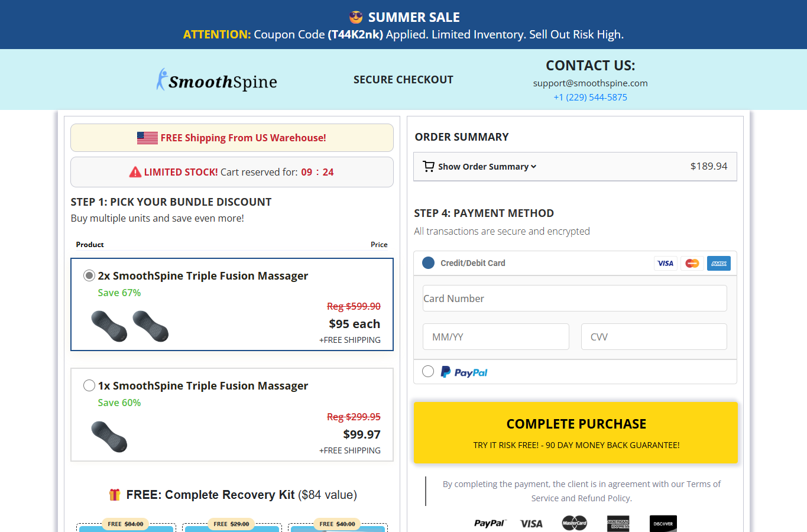Click the COMPLETE PURCHASE button
The height and width of the screenshot is (532, 807).
tap(576, 432)
